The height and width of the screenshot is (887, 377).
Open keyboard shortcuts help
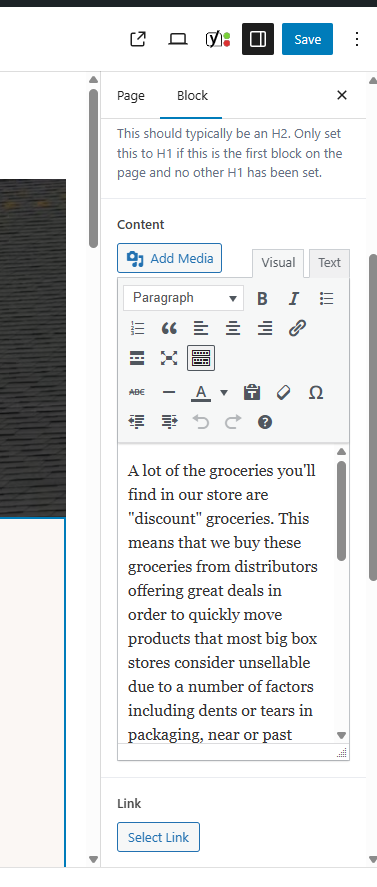coord(264,422)
